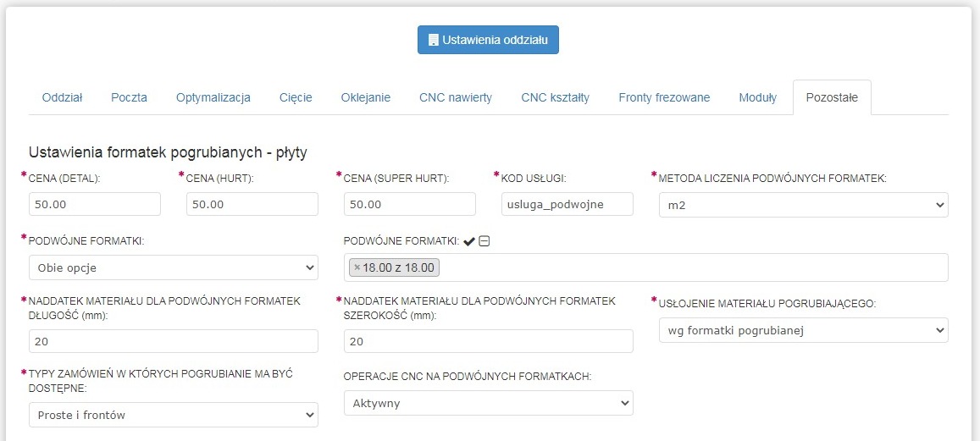
Task: Go to the Optymalizacja tab
Action: 213,97
